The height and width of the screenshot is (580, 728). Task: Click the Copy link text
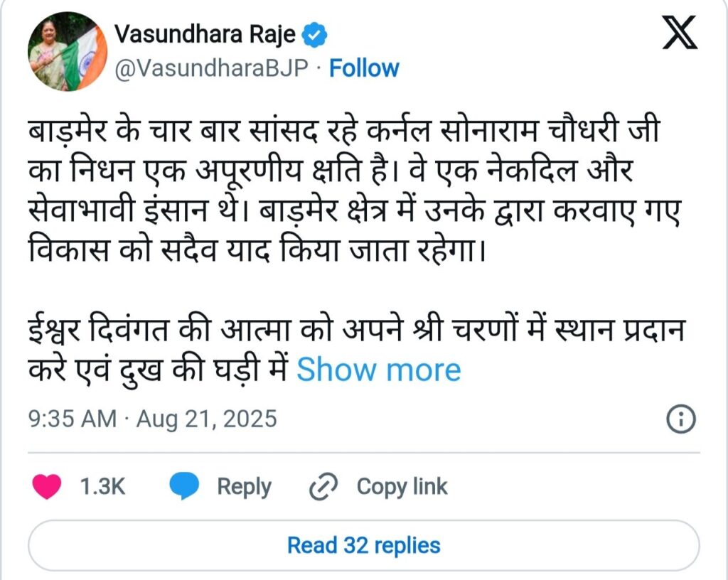pos(402,487)
